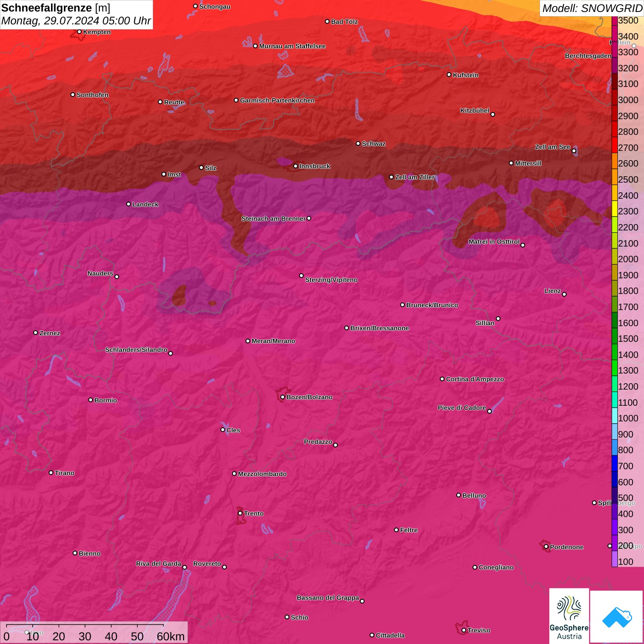Click the date line Montag, 29.07.2024 05:00 Uhr

coord(76,21)
